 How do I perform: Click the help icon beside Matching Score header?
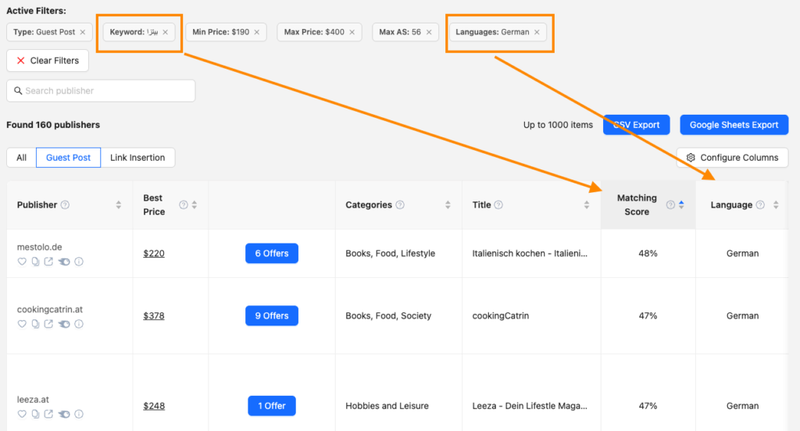[669, 211]
